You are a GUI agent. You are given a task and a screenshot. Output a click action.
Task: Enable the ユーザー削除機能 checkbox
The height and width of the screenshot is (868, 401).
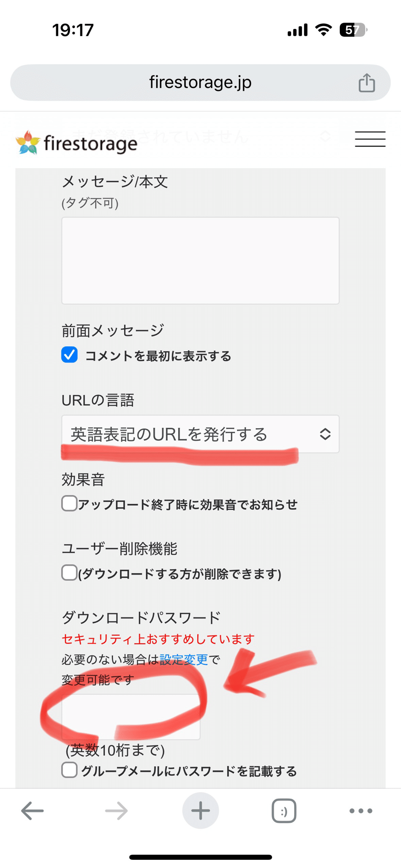(x=69, y=572)
